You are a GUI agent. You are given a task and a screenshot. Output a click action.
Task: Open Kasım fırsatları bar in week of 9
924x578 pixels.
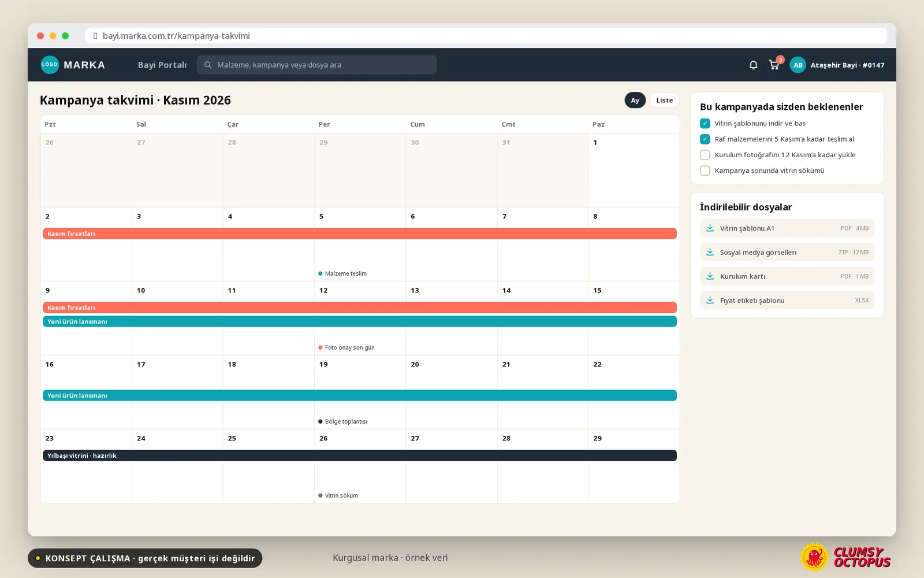360,307
